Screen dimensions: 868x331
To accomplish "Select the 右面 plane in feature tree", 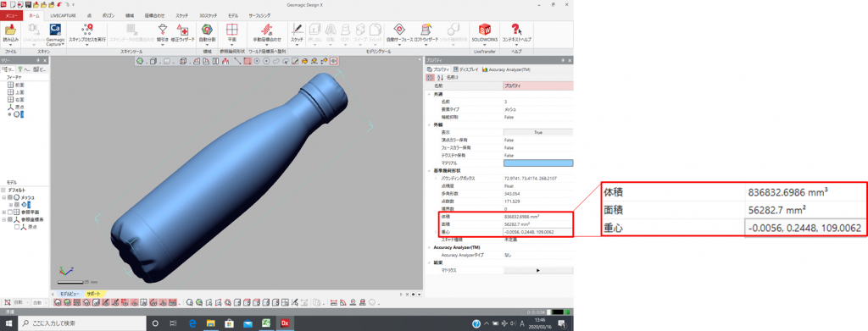I will pyautogui.click(x=15, y=99).
